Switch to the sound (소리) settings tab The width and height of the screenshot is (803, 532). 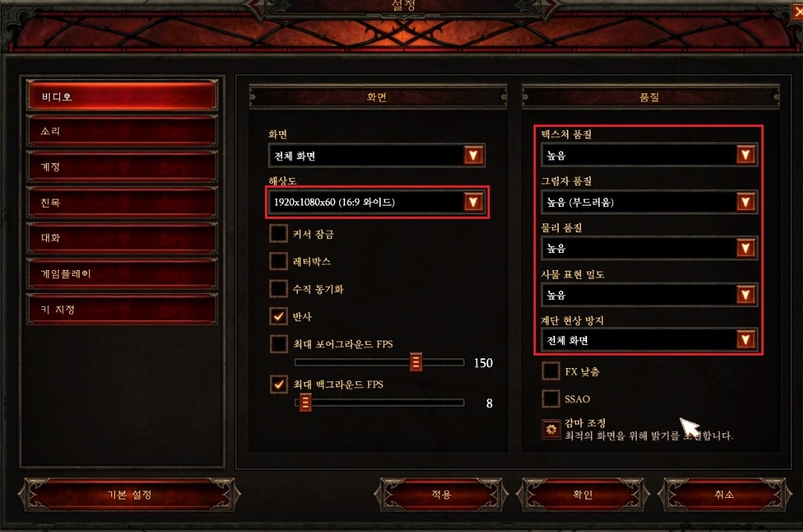tap(122, 131)
